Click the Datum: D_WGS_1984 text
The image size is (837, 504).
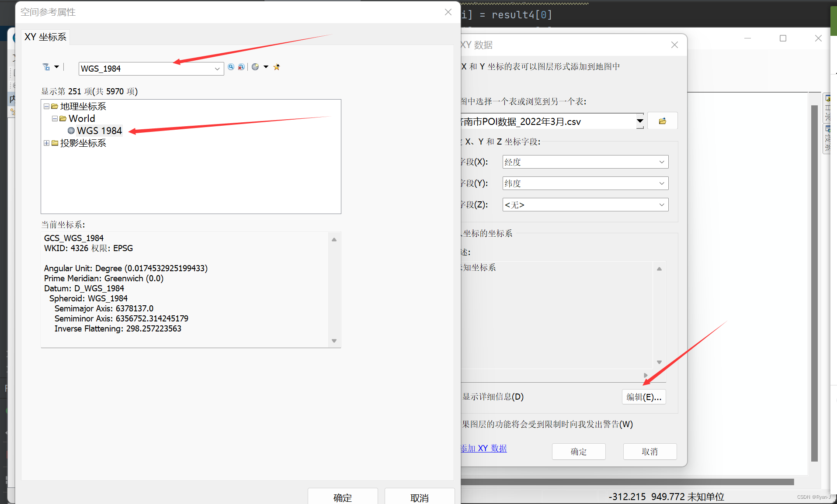pyautogui.click(x=84, y=288)
